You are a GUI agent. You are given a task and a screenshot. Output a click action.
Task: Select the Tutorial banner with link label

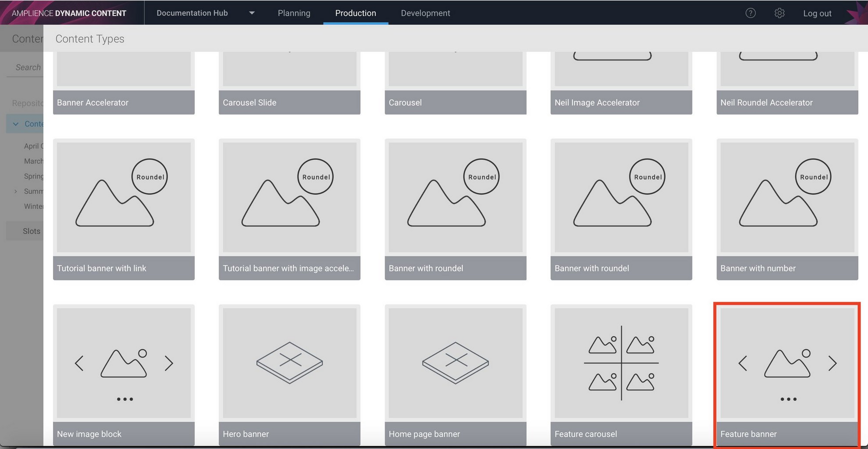[102, 268]
